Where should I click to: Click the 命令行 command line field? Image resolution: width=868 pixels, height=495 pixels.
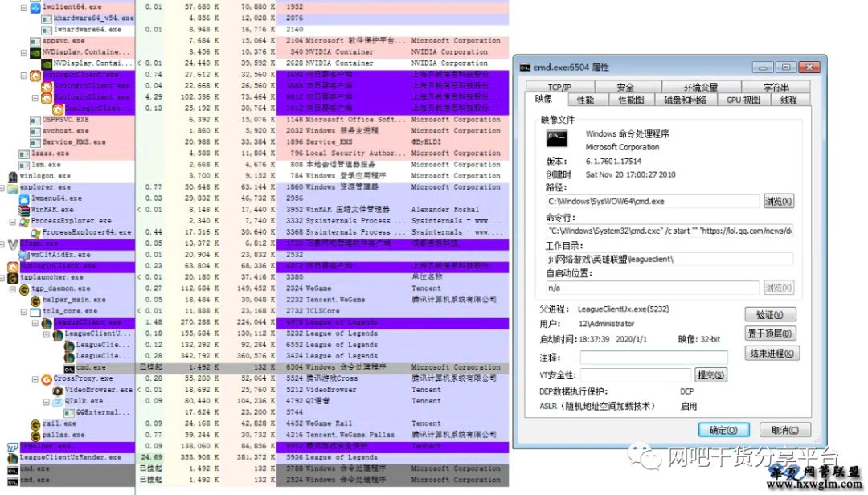tap(669, 231)
